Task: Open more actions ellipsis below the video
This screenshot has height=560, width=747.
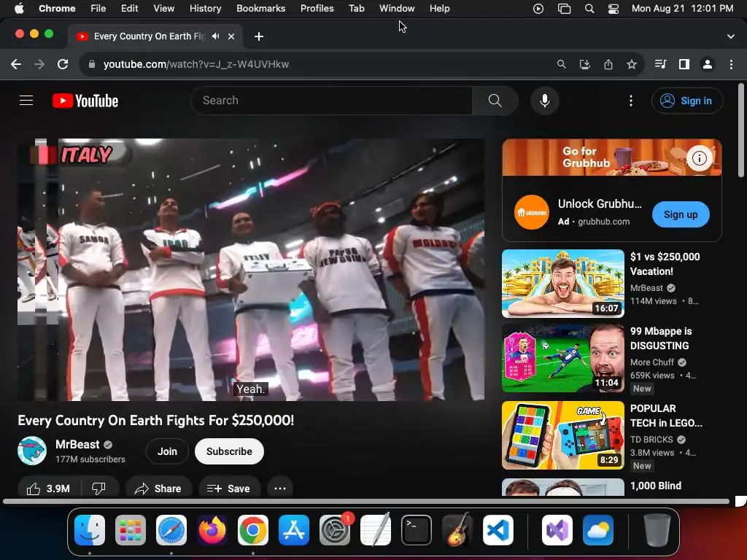Action: pyautogui.click(x=279, y=489)
